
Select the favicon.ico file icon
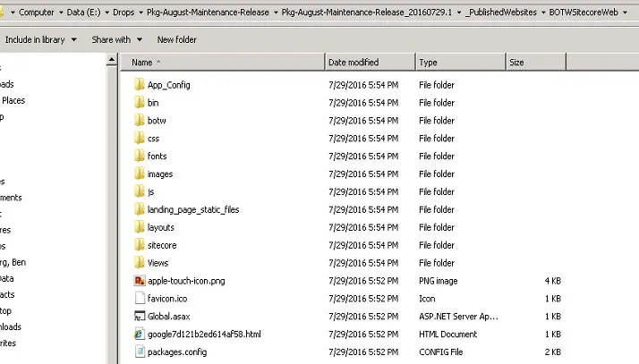(140, 299)
